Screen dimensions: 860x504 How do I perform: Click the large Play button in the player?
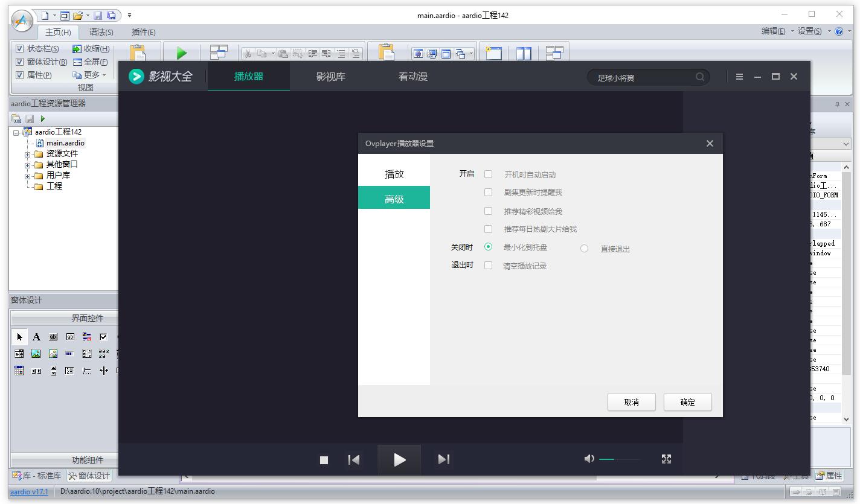[399, 460]
